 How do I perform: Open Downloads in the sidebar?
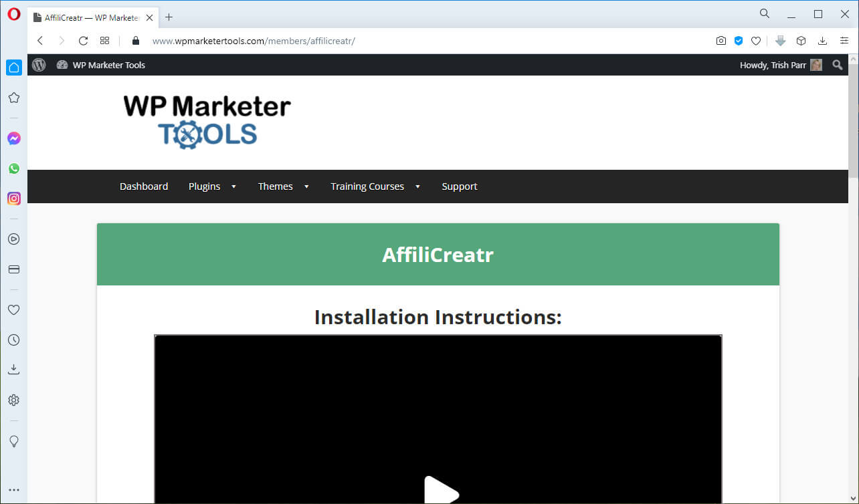pyautogui.click(x=13, y=370)
